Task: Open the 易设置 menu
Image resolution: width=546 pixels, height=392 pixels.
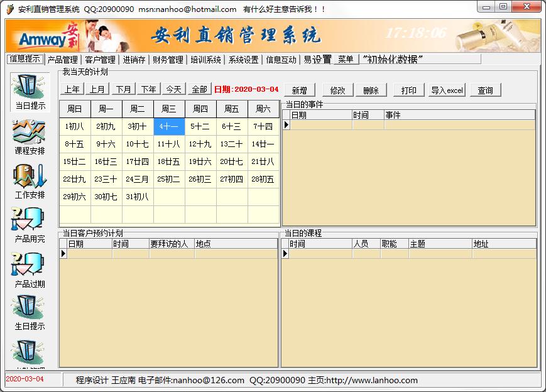Action: tap(317, 60)
